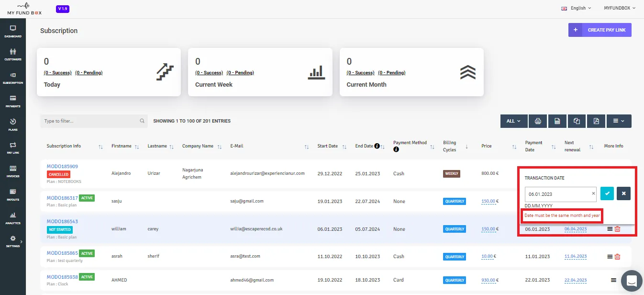
Task: Open the Dashboard sidebar icon
Action: 13,32
